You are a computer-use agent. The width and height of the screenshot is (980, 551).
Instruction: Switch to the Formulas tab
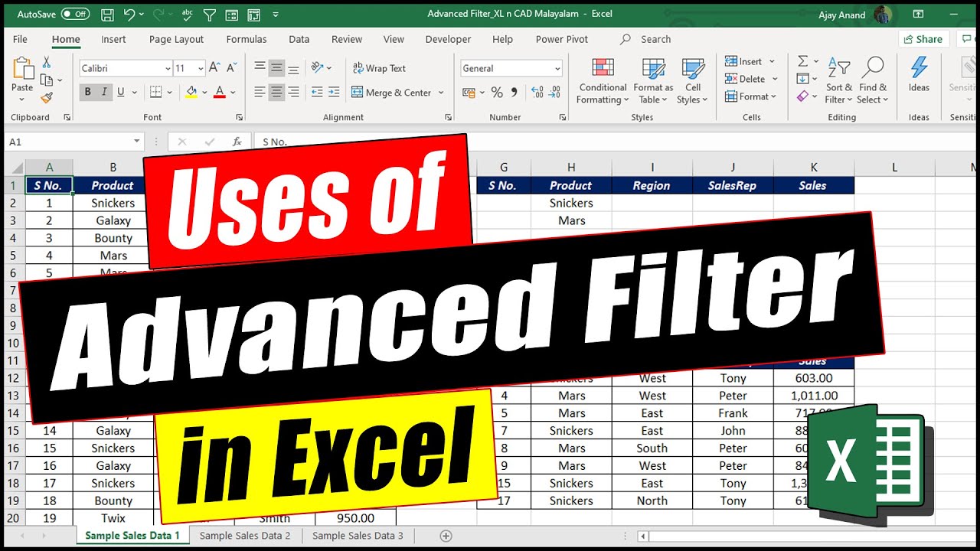tap(247, 39)
